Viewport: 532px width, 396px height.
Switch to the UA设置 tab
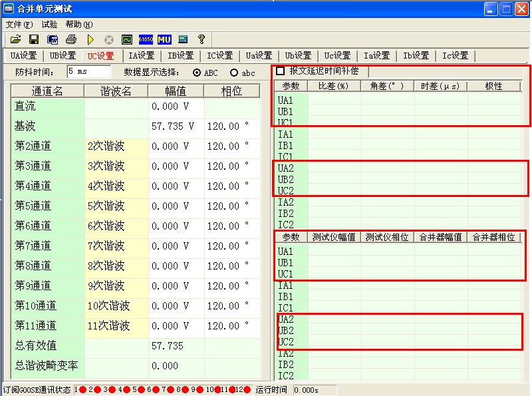(23, 56)
